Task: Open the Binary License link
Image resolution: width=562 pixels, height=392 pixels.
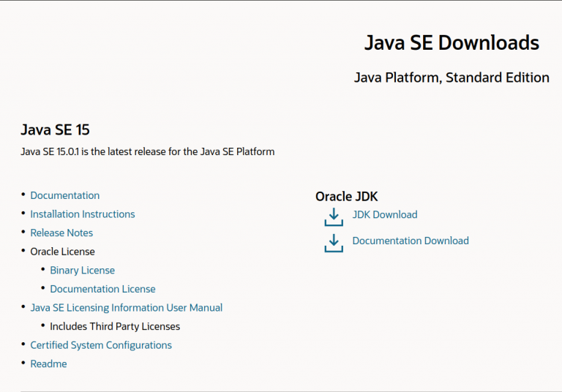Action: click(82, 271)
